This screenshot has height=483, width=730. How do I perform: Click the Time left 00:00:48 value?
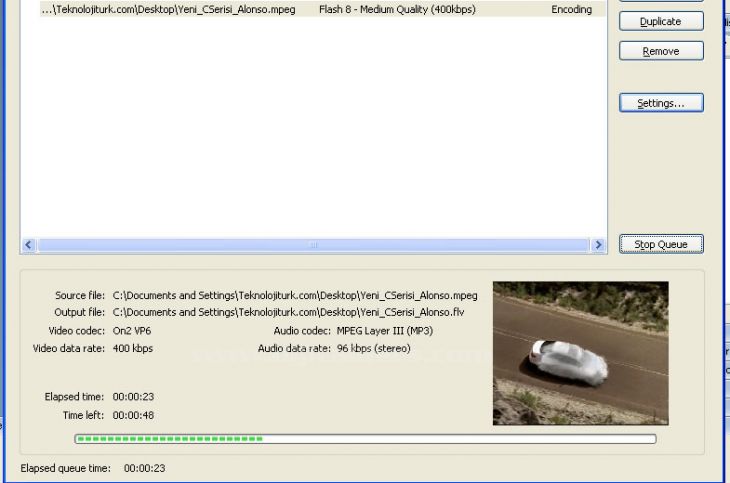(133, 414)
